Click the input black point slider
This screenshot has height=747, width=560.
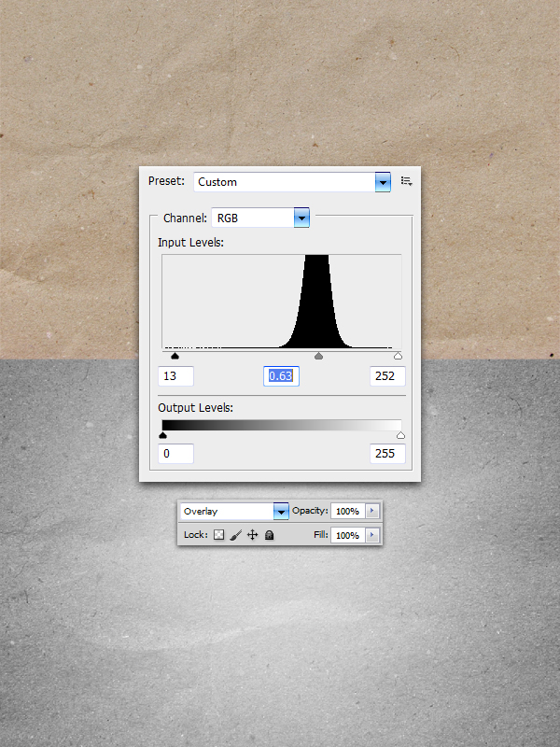tap(175, 356)
